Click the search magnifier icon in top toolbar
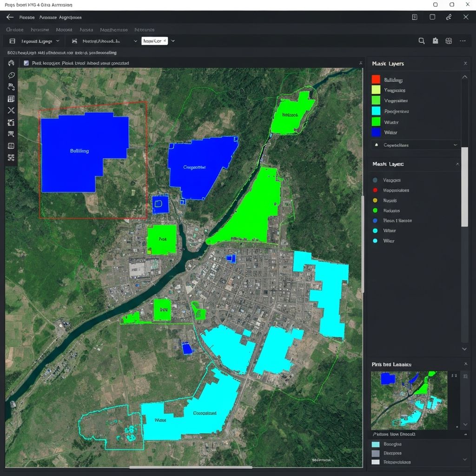Screen dimensions: 476x476 (422, 41)
